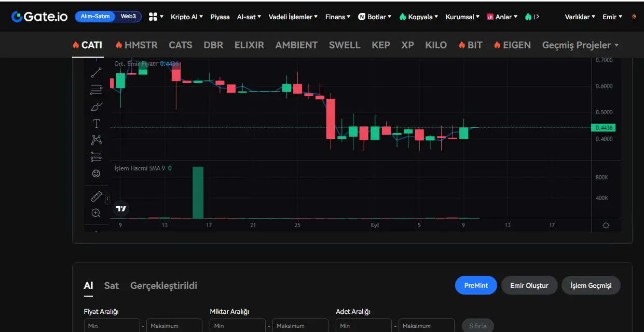Viewport: 644px width, 332px height.
Task: Select the AMBIENT project tab
Action: pos(296,45)
